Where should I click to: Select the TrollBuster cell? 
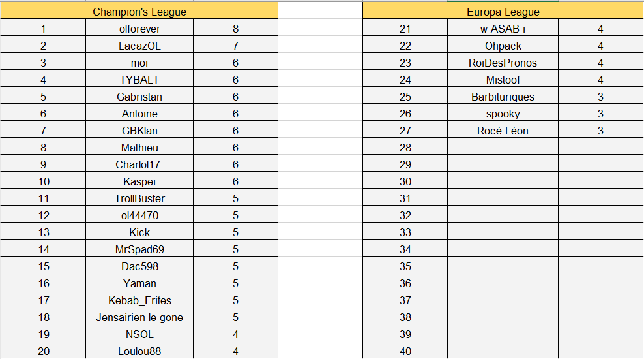pyautogui.click(x=139, y=198)
